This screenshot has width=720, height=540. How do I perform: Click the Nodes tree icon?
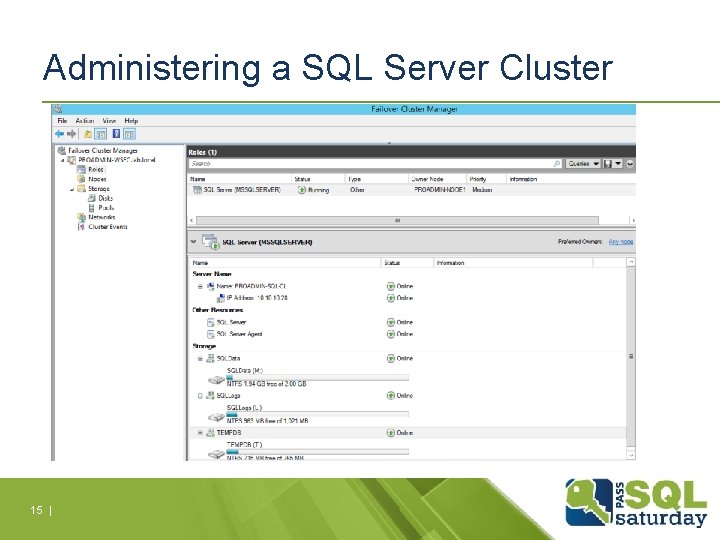(x=81, y=179)
